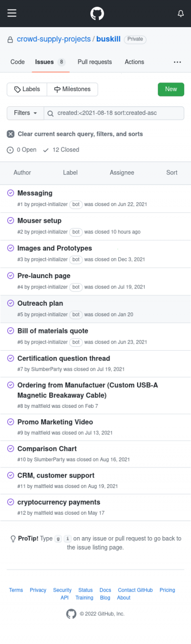Open the Author filter dropdown
The width and height of the screenshot is (191, 644).
tap(22, 173)
